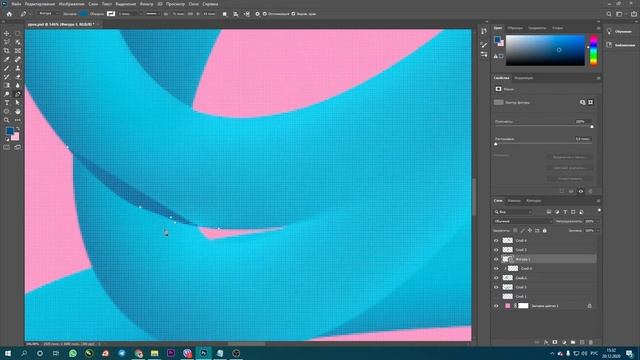This screenshot has width=640, height=360.
Task: Select the Rectangular Marquee tool
Action: [x=18, y=33]
